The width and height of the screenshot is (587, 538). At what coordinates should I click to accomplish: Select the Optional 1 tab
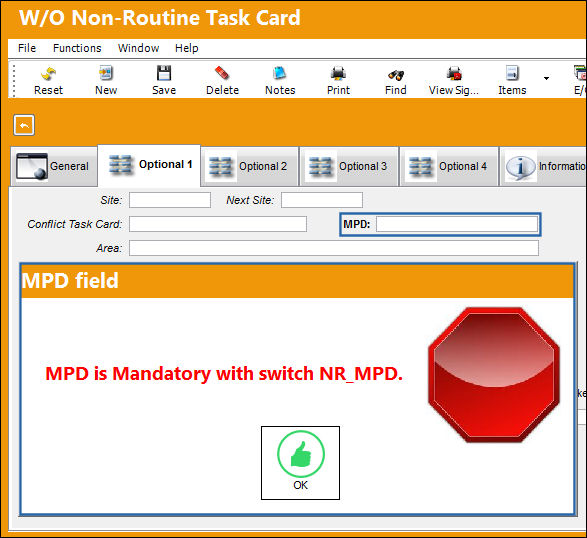pos(149,165)
